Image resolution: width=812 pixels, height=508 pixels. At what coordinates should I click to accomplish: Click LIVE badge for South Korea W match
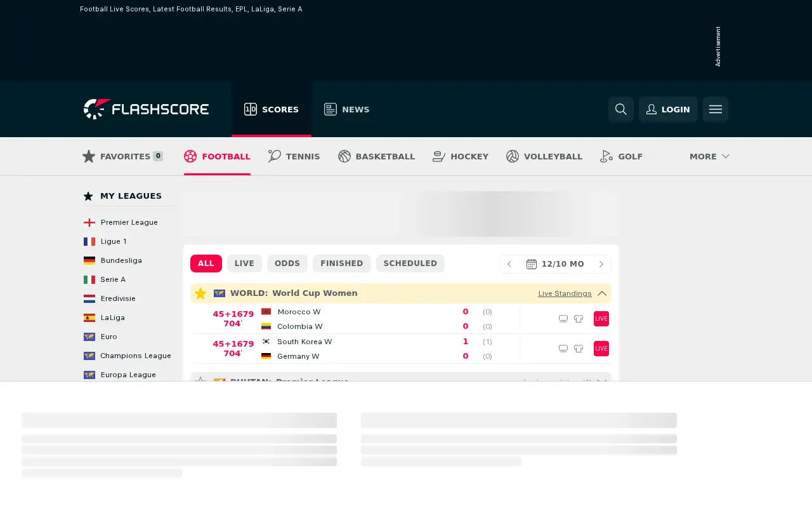coord(601,349)
